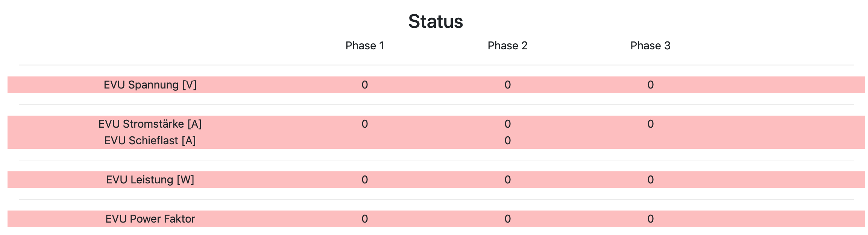868x235 pixels.
Task: Click the EVU Power Faktor label
Action: 150,219
